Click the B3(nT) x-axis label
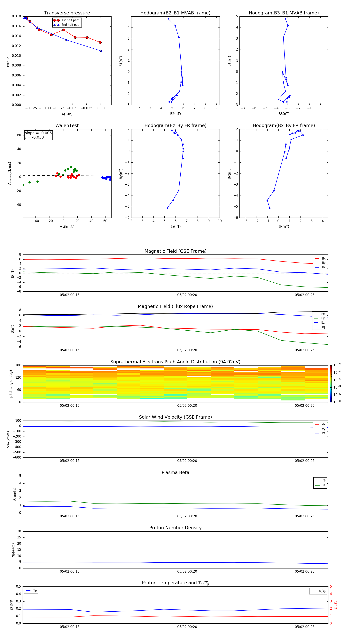The height and width of the screenshot is (644, 351). point(284,114)
